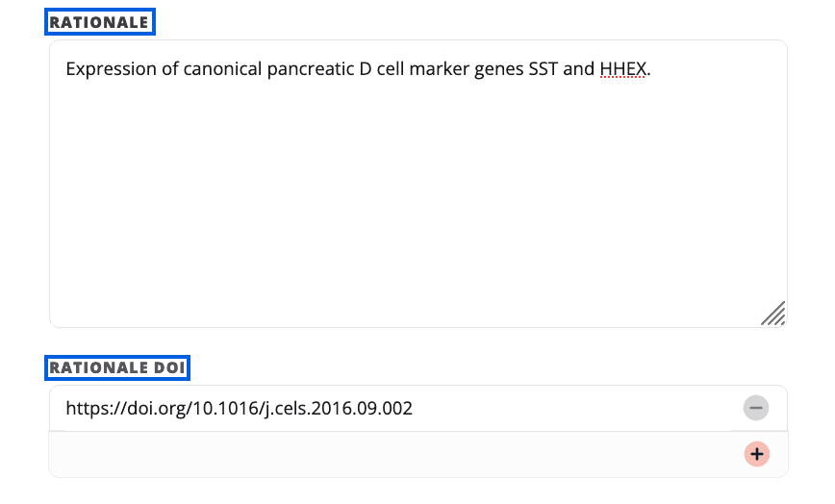Remove the DOI entry with minus icon

756,409
